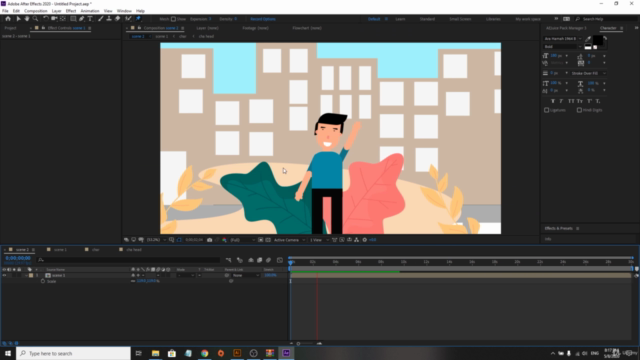Image resolution: width=640 pixels, height=360 pixels.
Task: Enable the Ligatures checkbox
Action: click(547, 110)
